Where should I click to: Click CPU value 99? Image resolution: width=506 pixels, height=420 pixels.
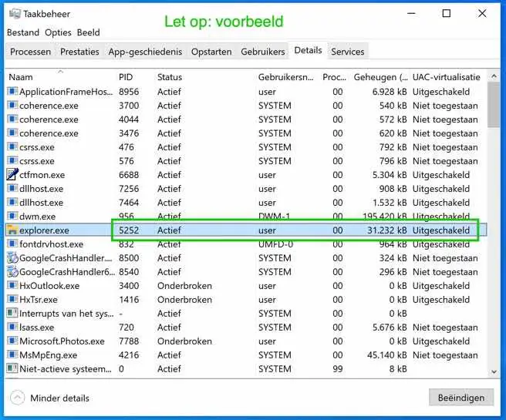click(x=338, y=369)
